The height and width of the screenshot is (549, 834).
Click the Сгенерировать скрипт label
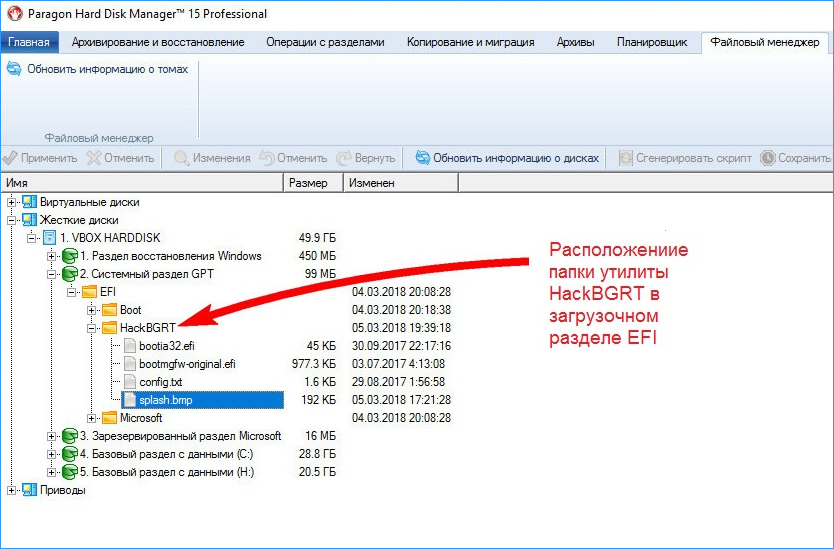(694, 158)
